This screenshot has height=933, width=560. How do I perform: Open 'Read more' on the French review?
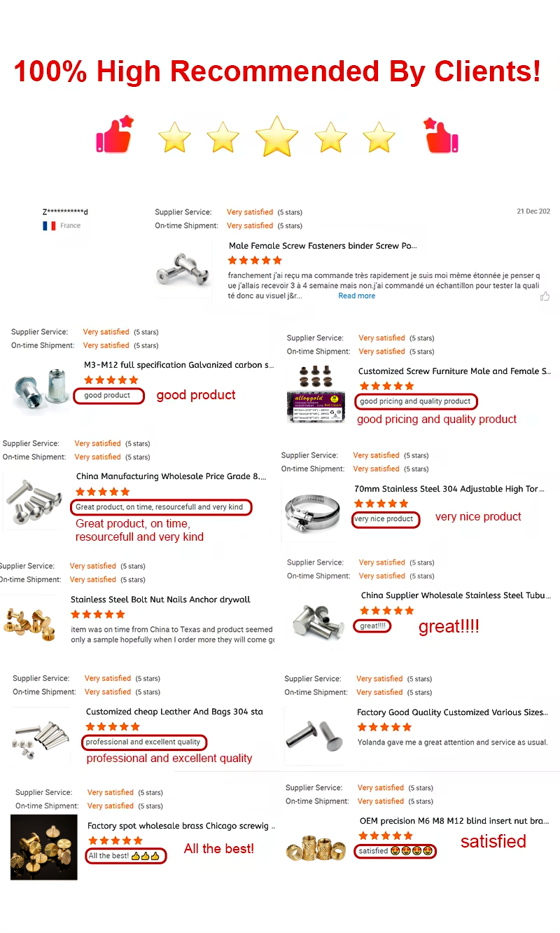[356, 296]
